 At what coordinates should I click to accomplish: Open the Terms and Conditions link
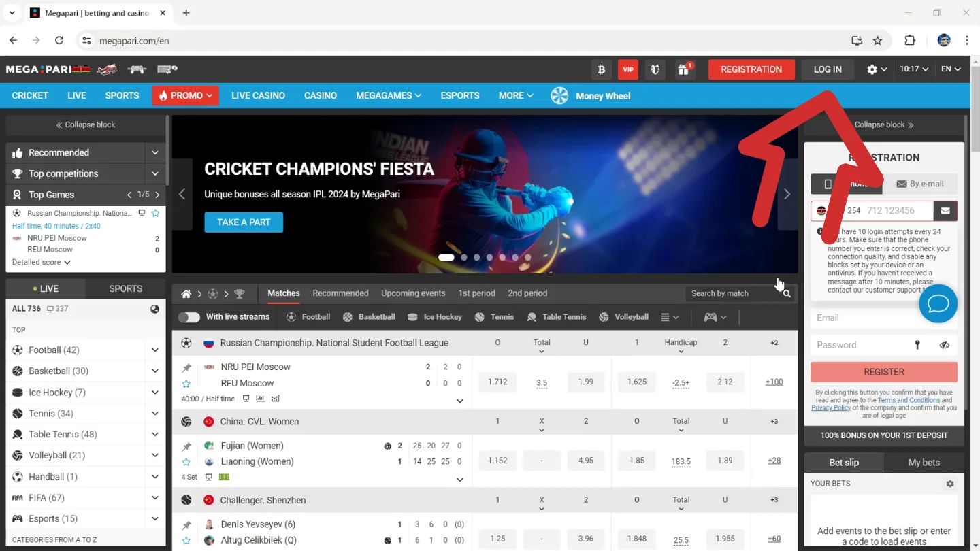[909, 400]
